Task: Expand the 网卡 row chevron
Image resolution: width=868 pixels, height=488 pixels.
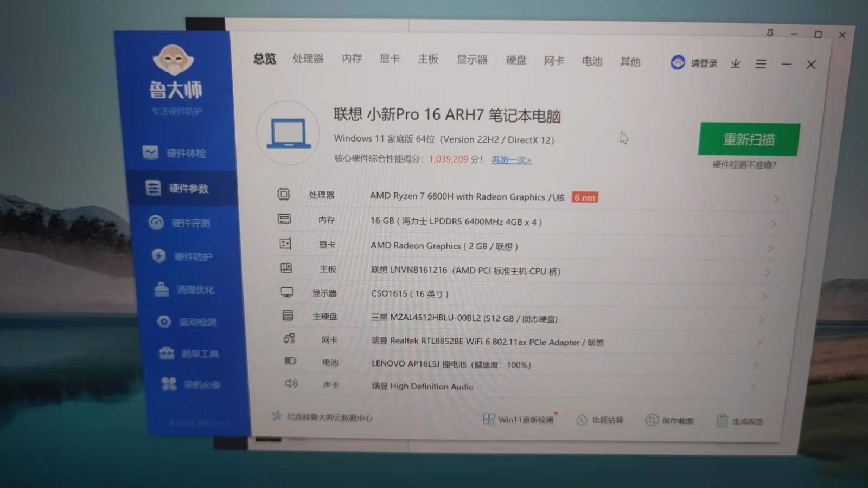Action: pyautogui.click(x=759, y=343)
